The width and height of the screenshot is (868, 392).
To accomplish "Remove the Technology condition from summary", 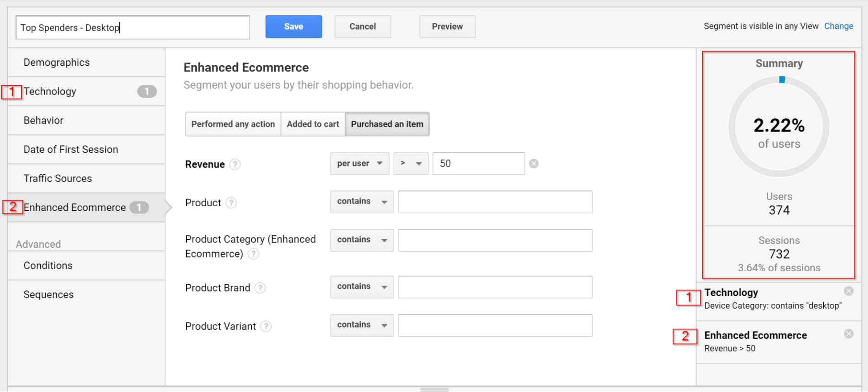I will click(x=849, y=291).
